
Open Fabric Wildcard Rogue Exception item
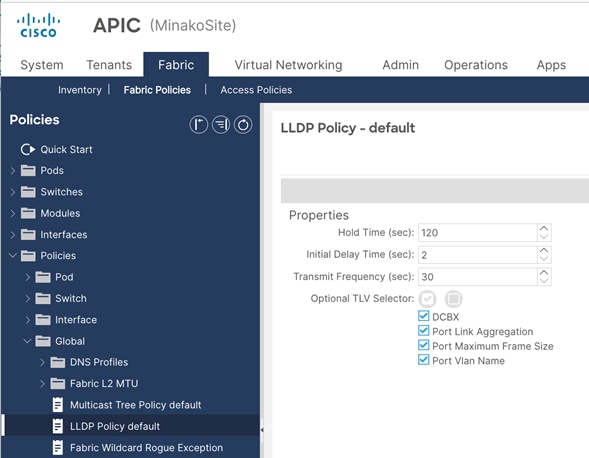pyautogui.click(x=146, y=448)
